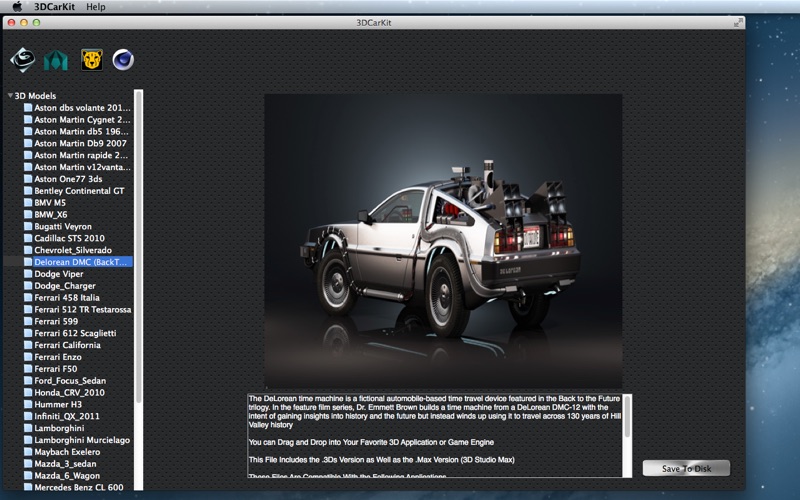Select Aston Martin Cygnet model
This screenshot has height=500, width=800.
coord(82,119)
